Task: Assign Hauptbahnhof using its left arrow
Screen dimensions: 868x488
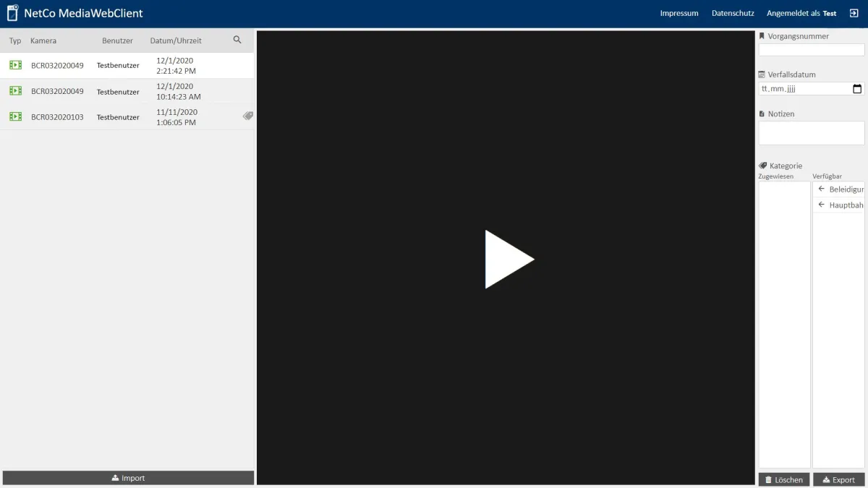Action: pyautogui.click(x=821, y=205)
